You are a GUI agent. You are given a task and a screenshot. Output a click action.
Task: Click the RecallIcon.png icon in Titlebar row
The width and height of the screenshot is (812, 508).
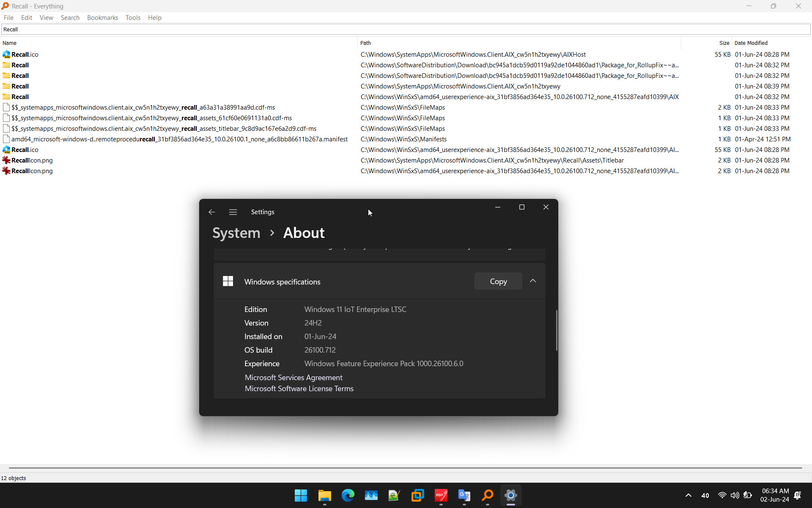pyautogui.click(x=6, y=160)
